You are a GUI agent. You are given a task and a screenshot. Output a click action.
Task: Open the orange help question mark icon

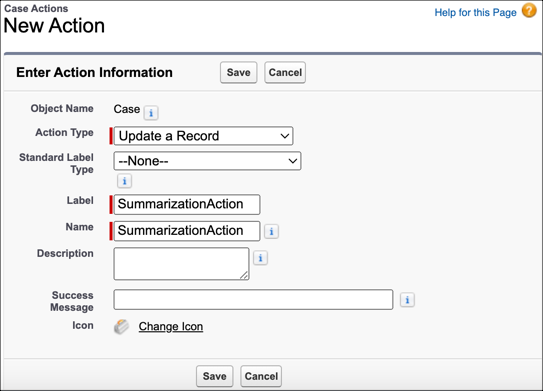[x=529, y=10]
